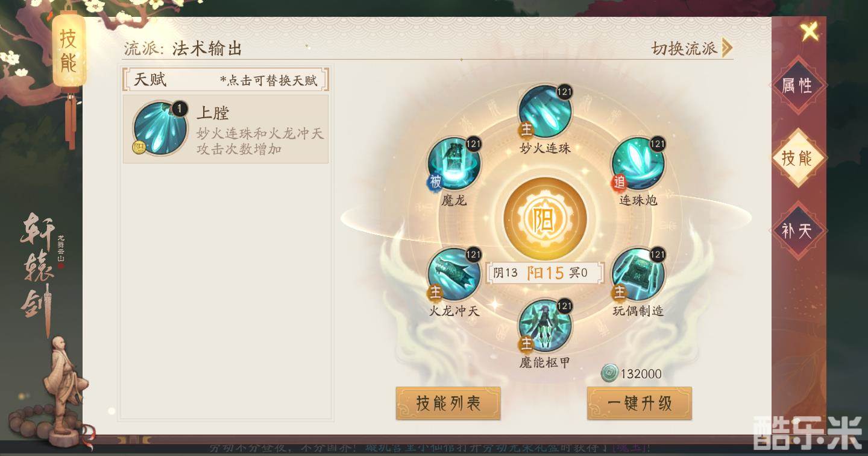The width and height of the screenshot is (868, 456).
Task: Select the 玩偶制造 skill icon
Action: click(638, 274)
